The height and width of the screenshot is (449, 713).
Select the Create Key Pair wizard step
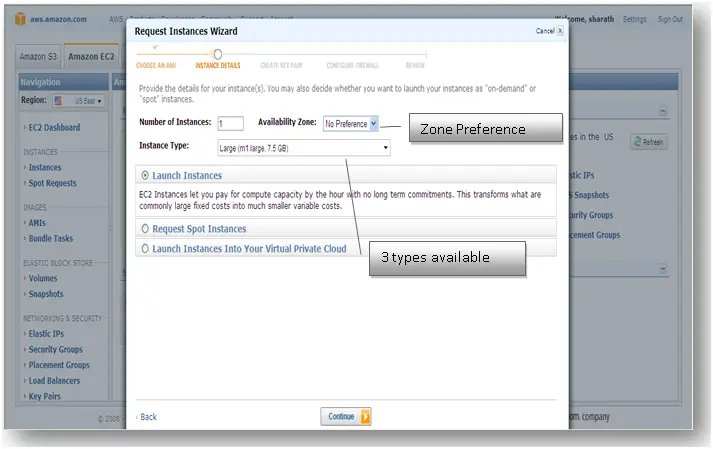pyautogui.click(x=281, y=66)
